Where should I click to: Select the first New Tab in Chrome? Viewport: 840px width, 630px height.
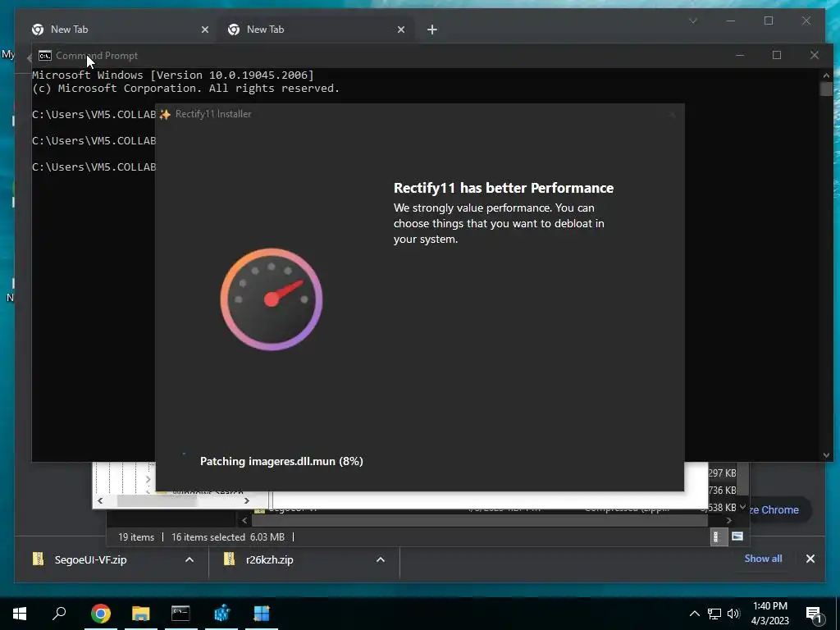pos(118,30)
